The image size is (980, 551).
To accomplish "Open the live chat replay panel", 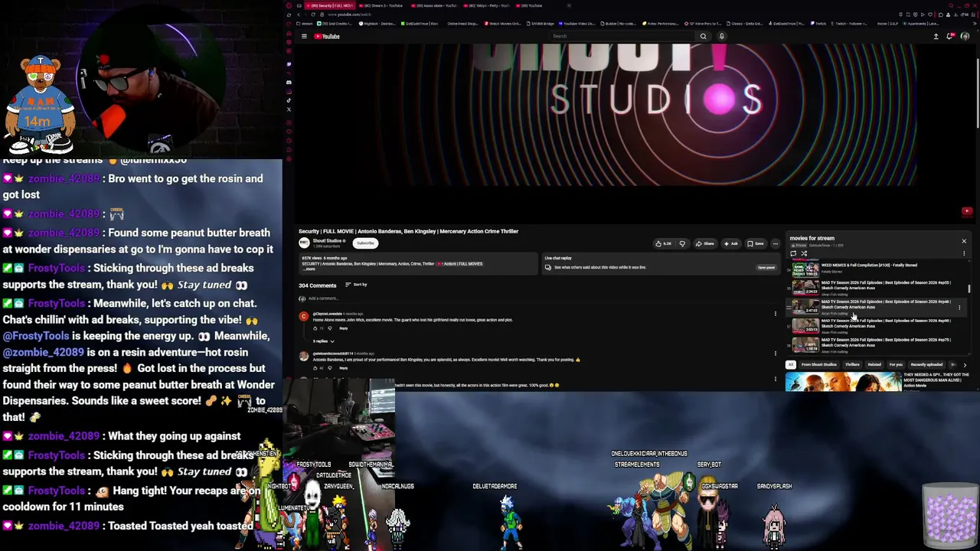I will click(x=766, y=267).
